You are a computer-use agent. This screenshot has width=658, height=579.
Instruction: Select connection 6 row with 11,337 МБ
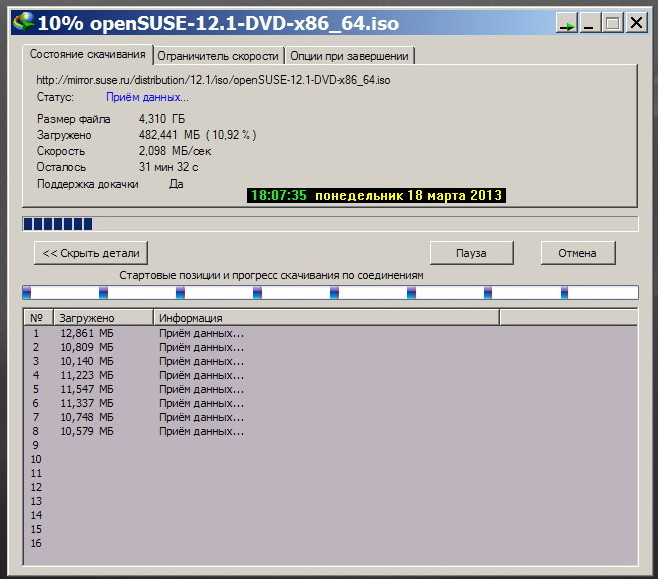click(330, 403)
